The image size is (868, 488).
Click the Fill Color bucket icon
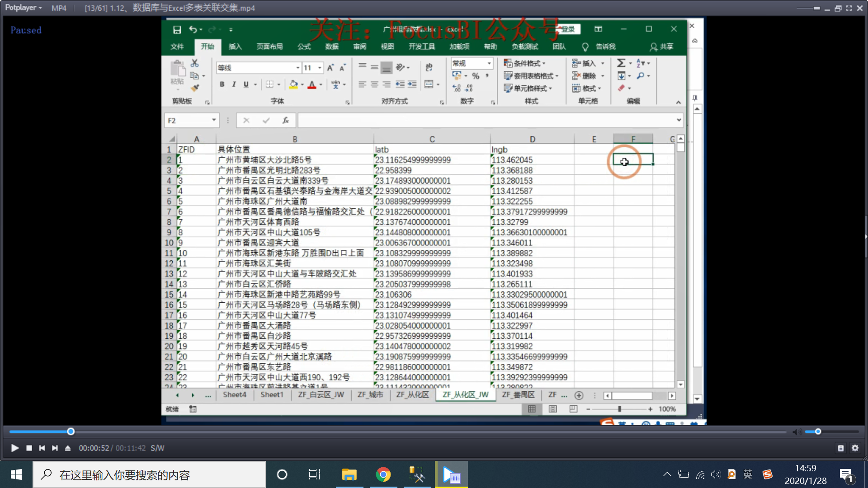coord(293,84)
